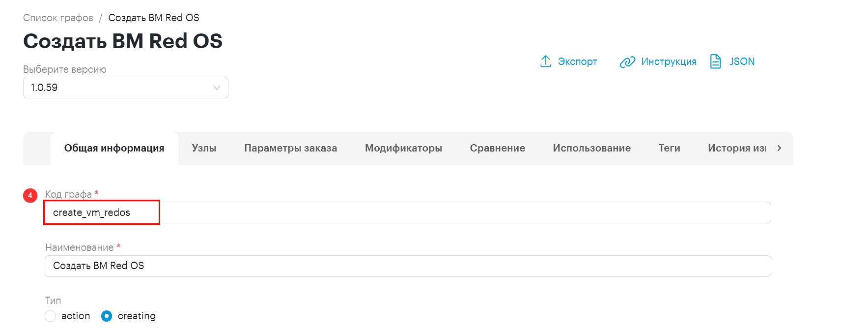Click the Создать ВМ Red OS breadcrumb text

click(x=154, y=18)
